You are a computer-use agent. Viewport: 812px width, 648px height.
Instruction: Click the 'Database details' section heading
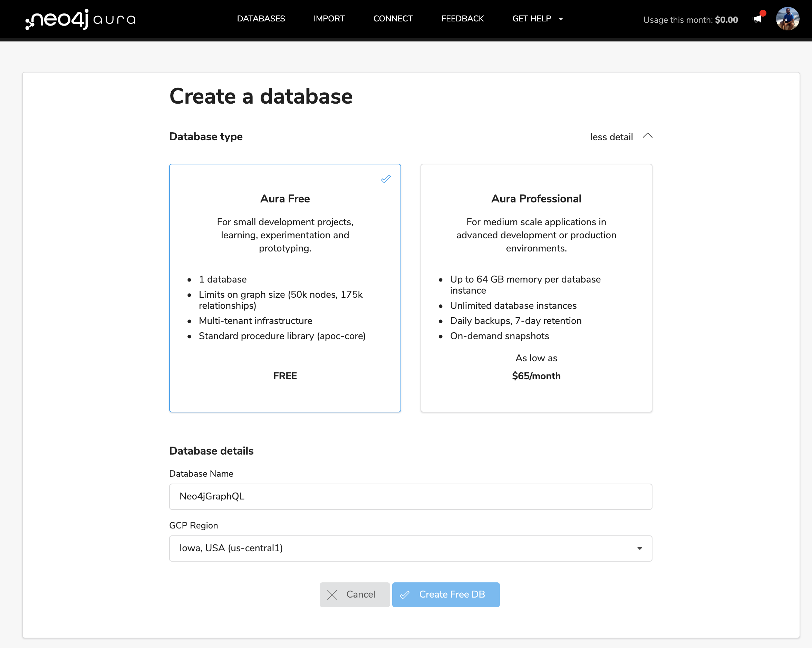pyautogui.click(x=211, y=450)
